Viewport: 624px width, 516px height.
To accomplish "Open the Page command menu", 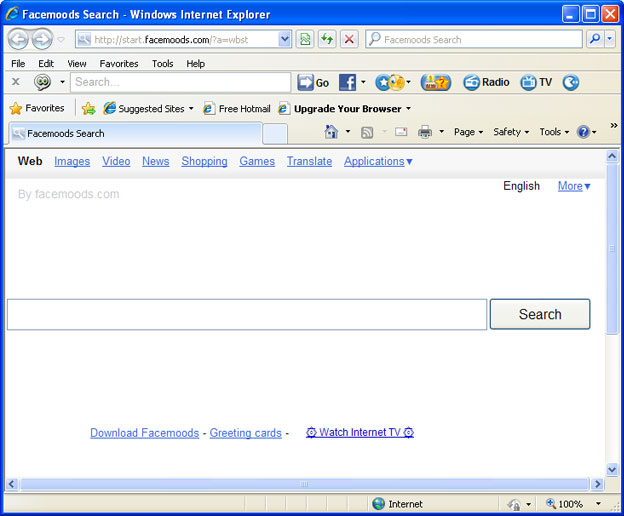I will pyautogui.click(x=468, y=132).
